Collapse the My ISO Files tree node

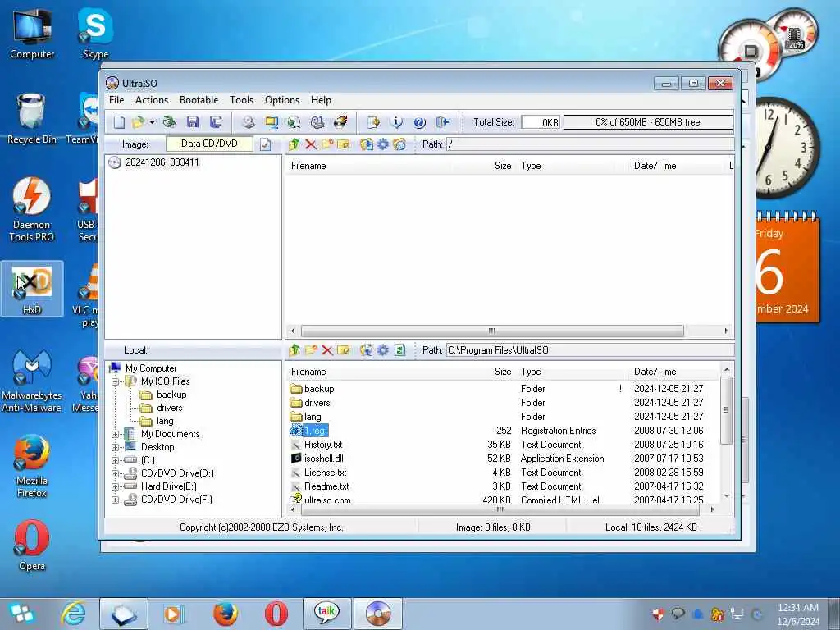click(x=115, y=382)
